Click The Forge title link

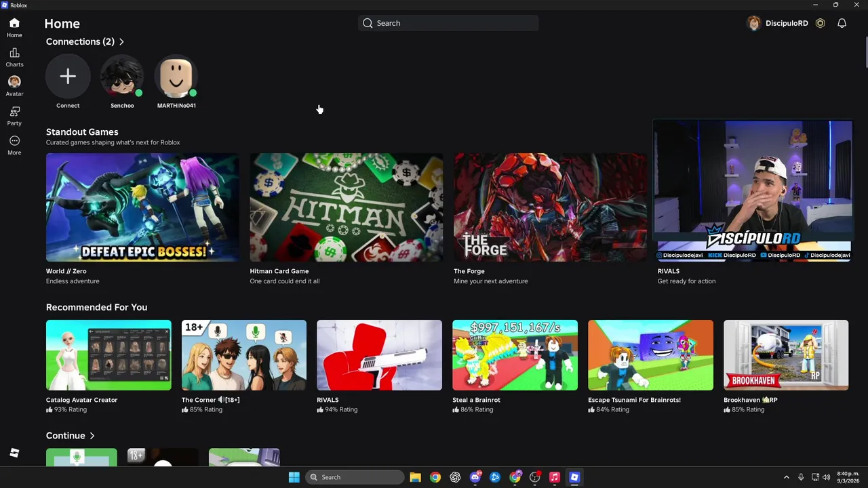click(469, 271)
